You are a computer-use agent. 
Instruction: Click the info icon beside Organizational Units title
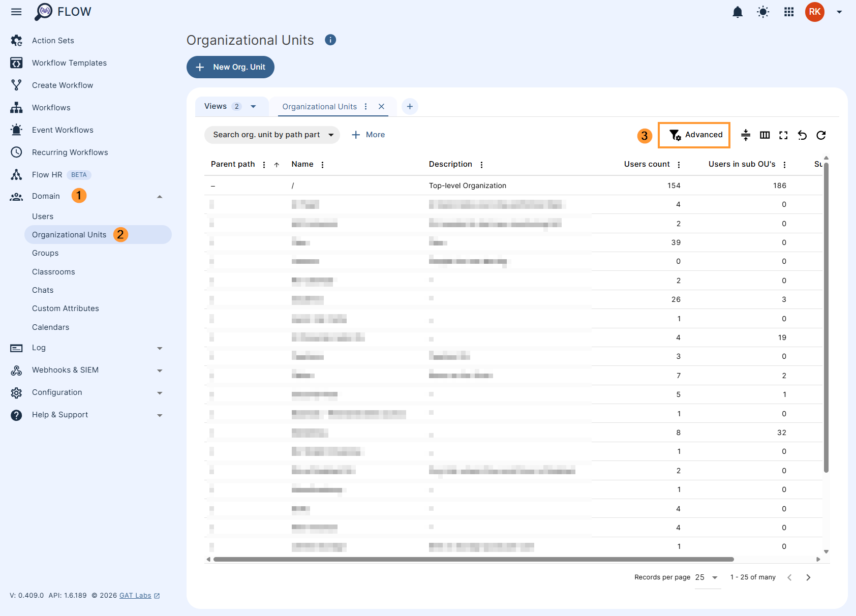[330, 40]
